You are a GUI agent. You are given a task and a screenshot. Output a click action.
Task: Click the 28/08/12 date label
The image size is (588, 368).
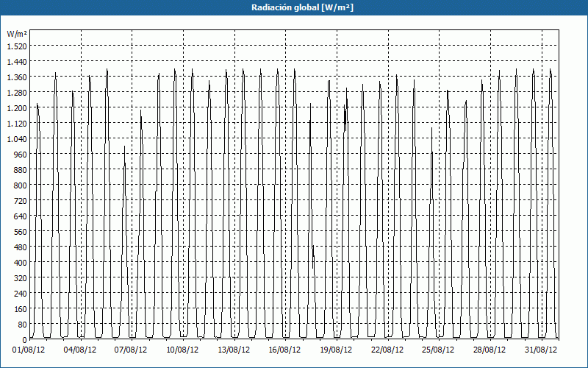pos(490,350)
